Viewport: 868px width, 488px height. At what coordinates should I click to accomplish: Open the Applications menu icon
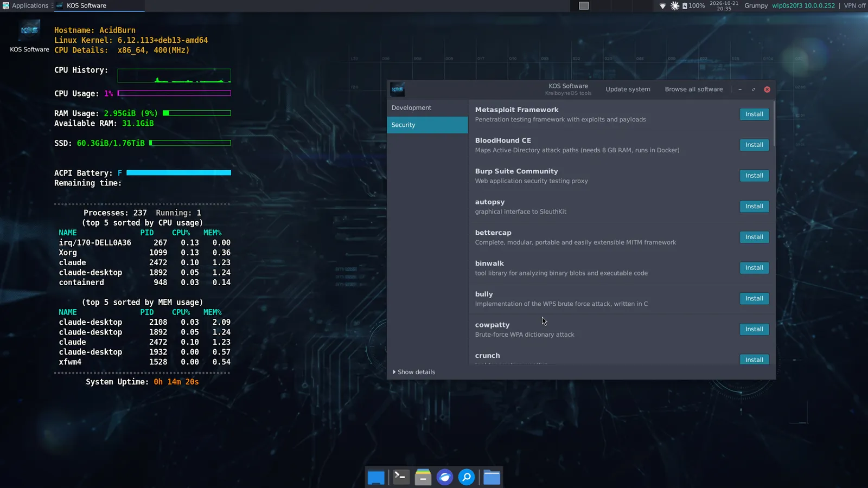(6, 5)
